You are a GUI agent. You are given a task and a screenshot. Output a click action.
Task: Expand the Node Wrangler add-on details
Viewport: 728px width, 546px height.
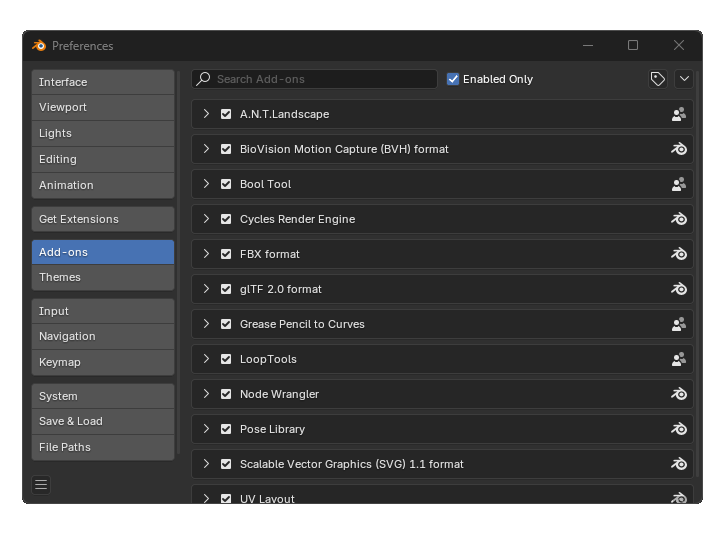pos(206,394)
